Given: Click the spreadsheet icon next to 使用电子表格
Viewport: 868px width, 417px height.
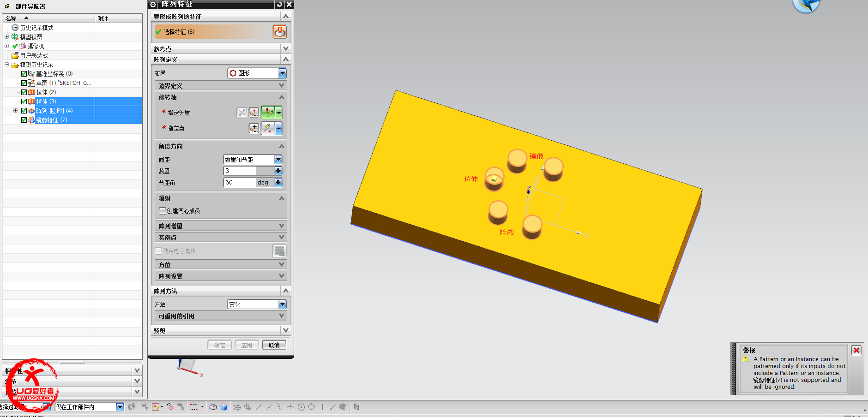Looking at the screenshot, I should point(279,251).
